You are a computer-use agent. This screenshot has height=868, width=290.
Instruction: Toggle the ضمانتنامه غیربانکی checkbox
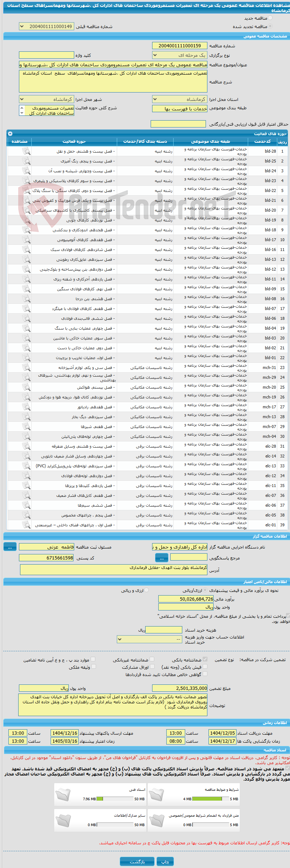click(x=152, y=659)
